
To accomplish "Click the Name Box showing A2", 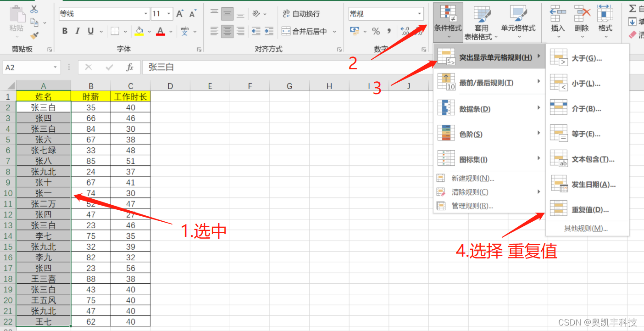I will 31,67.
